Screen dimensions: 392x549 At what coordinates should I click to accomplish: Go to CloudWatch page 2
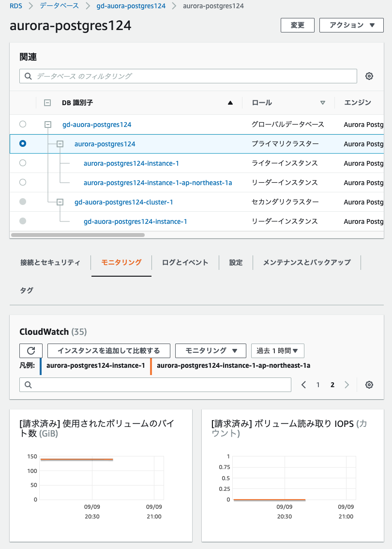click(x=332, y=385)
